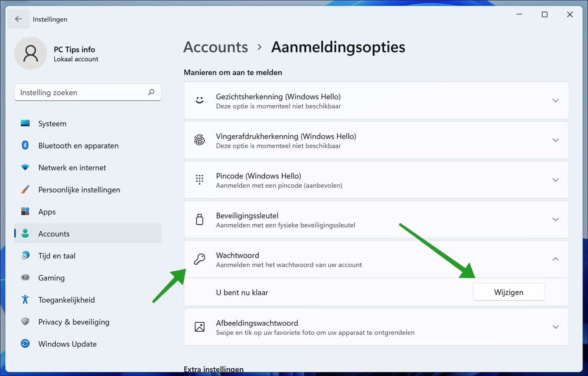The image size is (588, 376).
Task: Click the magnifier search icon
Action: 151,92
